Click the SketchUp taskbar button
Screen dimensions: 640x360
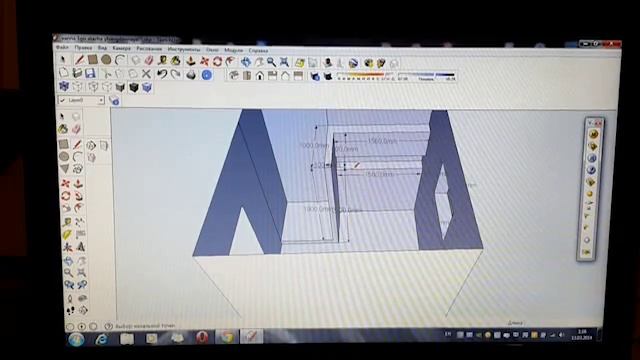click(251, 337)
